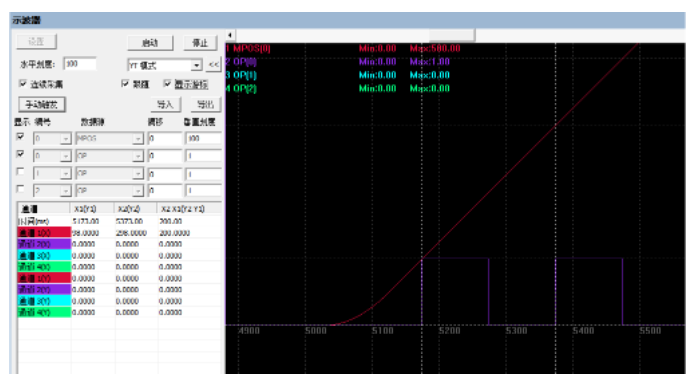Viewport: 695px width, 385px height.
Task: Click the 4 OP(2) legend label
Action: (x=241, y=89)
